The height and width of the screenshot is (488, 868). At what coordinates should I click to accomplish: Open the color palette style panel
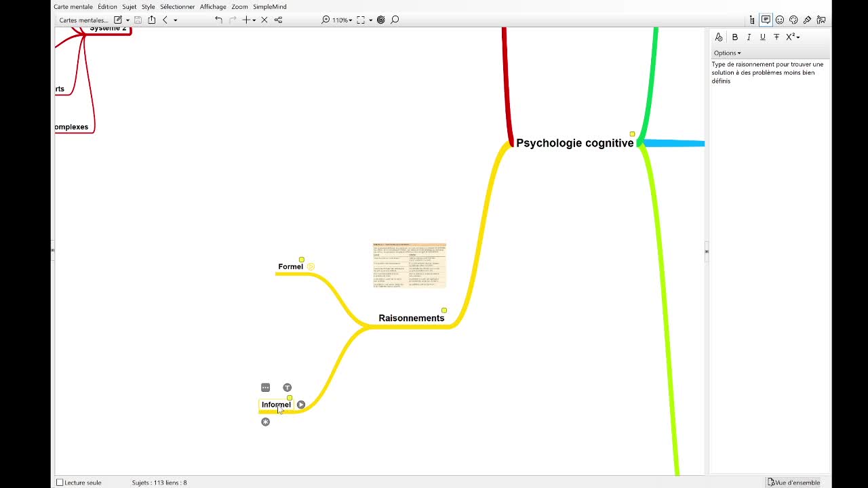tap(793, 20)
